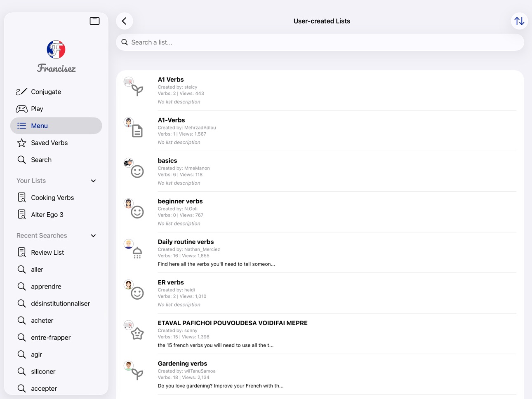532x399 pixels.
Task: Open the 'ER verbs' list
Action: [171, 282]
